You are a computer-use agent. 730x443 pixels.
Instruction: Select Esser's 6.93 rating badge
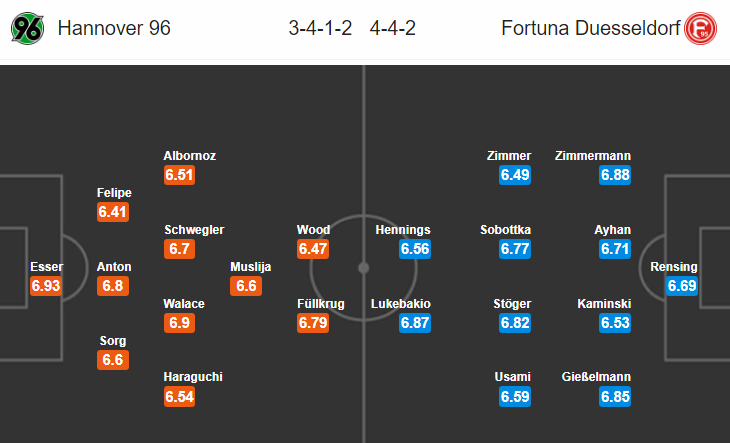(x=46, y=285)
